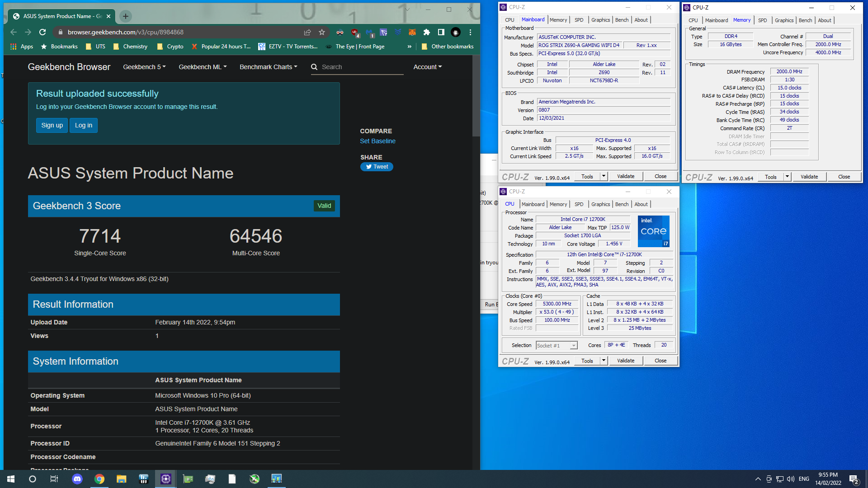Viewport: 868px width, 488px height.
Task: Select CPU tab in CPU-Z Memory window
Action: (693, 20)
